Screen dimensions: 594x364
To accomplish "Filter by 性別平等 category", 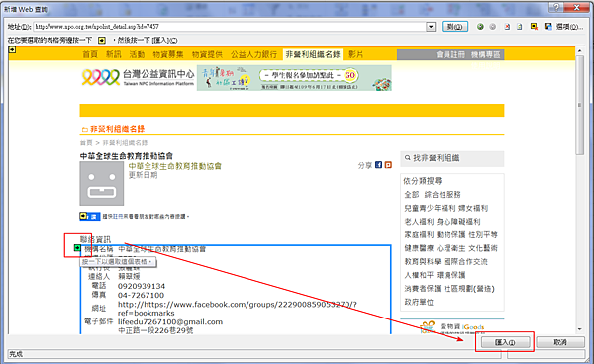I will pyautogui.click(x=483, y=235).
